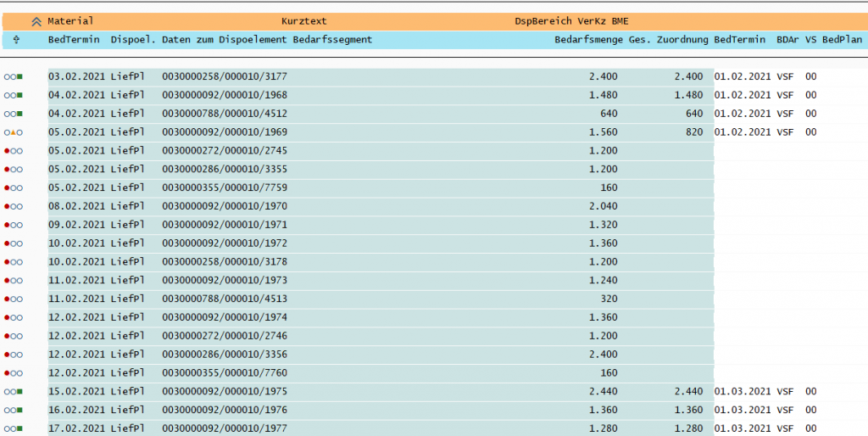Select the Material column header
868x436 pixels.
tap(70, 21)
